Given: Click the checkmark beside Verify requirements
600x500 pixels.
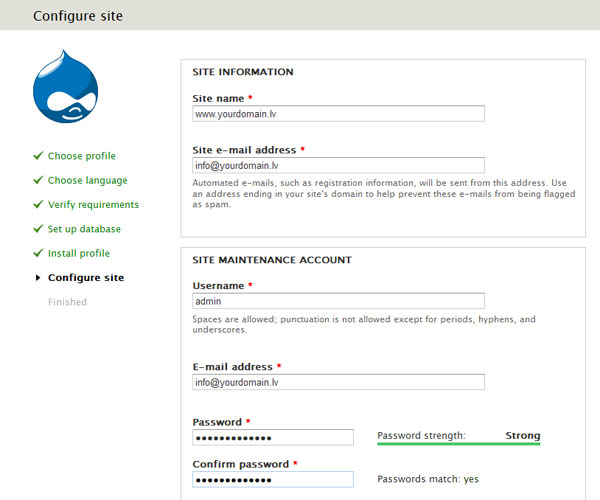Looking at the screenshot, I should (x=38, y=204).
